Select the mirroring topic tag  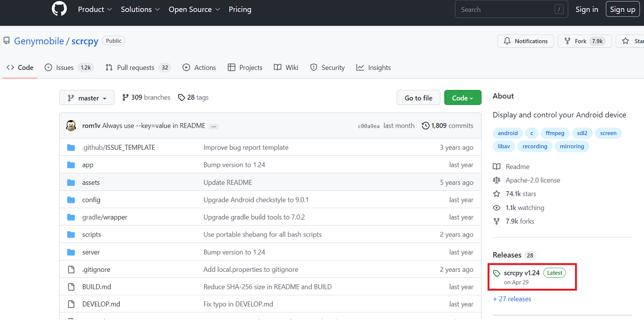tap(572, 147)
